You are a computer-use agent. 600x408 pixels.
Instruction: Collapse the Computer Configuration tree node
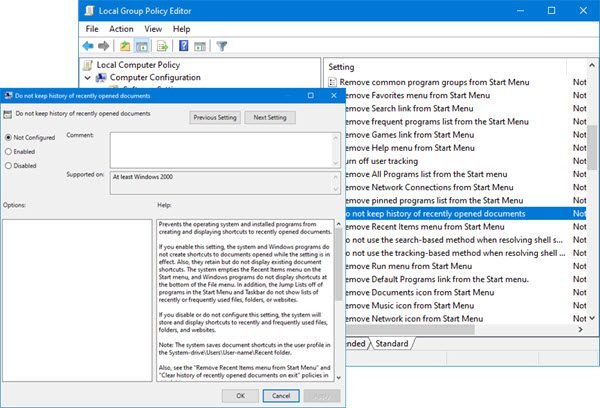pyautogui.click(x=88, y=78)
